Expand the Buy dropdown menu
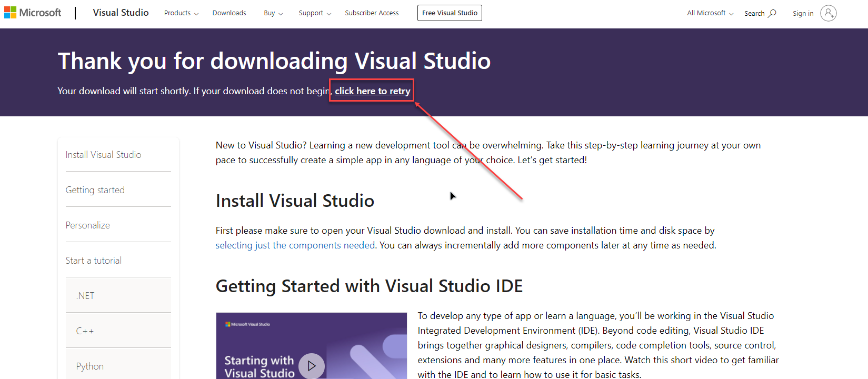Image resolution: width=868 pixels, height=379 pixels. click(273, 13)
